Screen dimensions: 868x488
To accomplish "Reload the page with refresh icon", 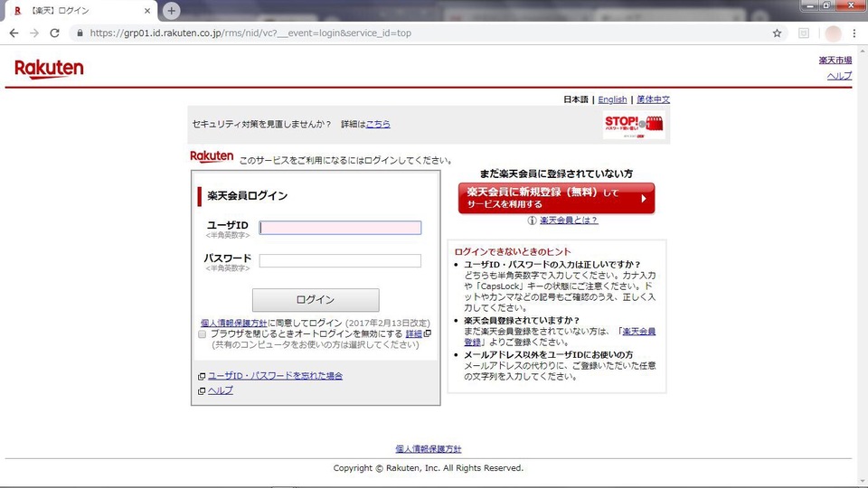I will pyautogui.click(x=54, y=33).
